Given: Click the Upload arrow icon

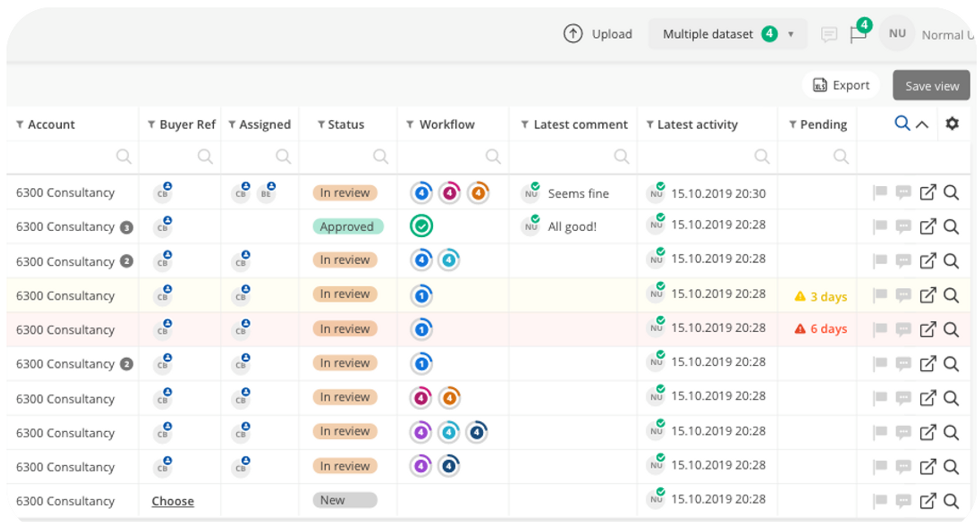Looking at the screenshot, I should click(x=573, y=34).
